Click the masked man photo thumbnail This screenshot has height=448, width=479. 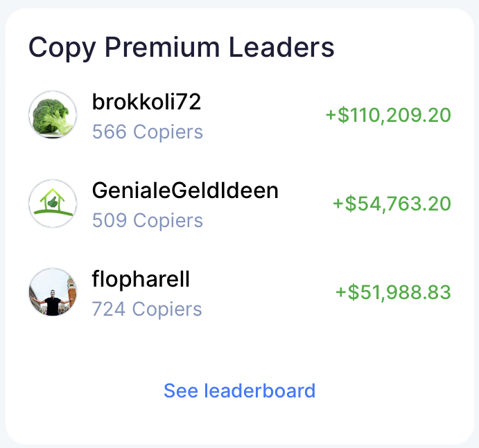[x=53, y=292]
